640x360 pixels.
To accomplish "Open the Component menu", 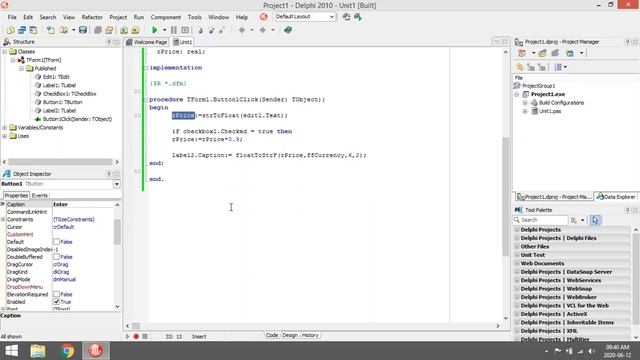I will [166, 17].
